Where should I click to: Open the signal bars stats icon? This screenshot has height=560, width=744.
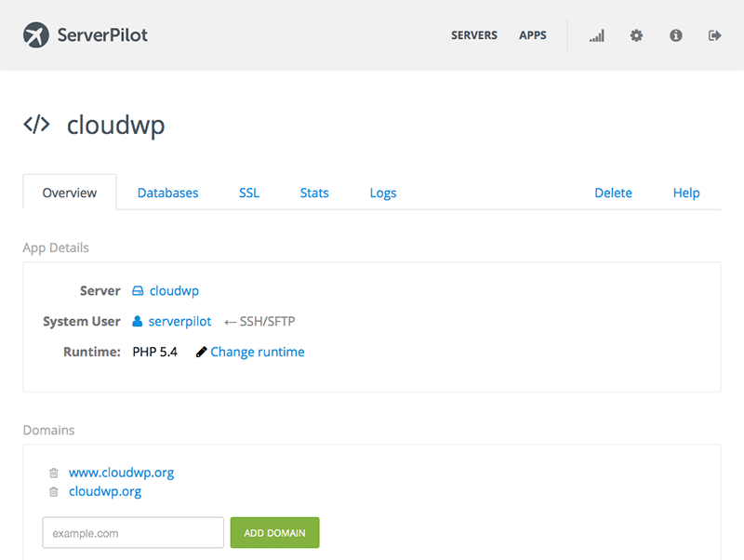[596, 35]
